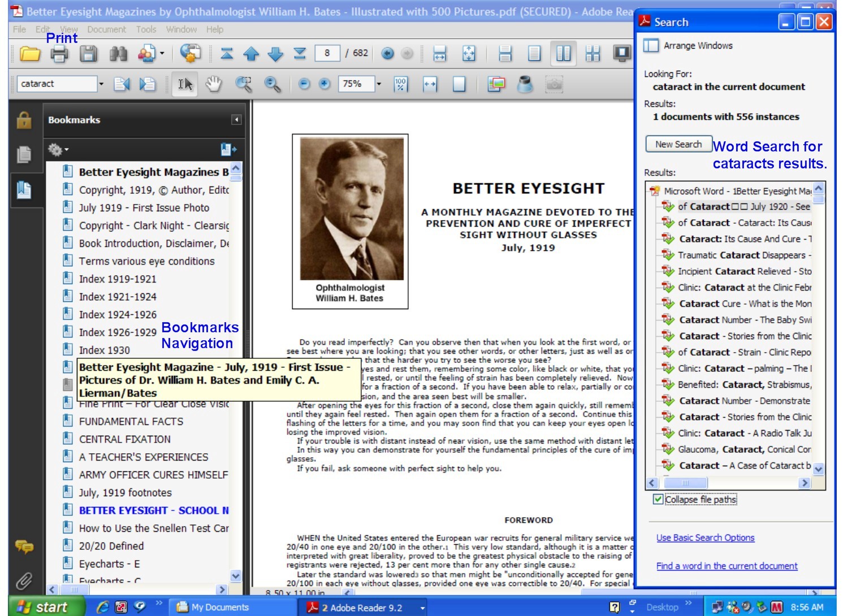Click Find a word in current document link
The width and height of the screenshot is (848, 616).
point(726,566)
